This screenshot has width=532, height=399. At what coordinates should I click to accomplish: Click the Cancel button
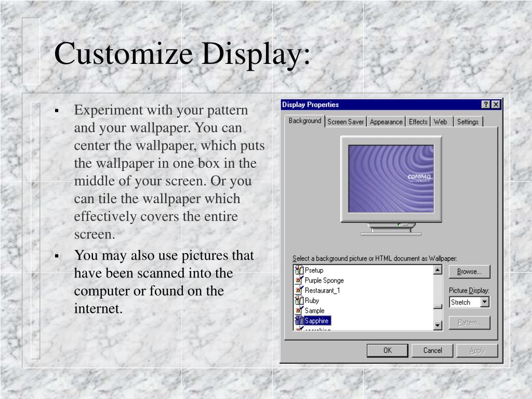[x=433, y=351]
